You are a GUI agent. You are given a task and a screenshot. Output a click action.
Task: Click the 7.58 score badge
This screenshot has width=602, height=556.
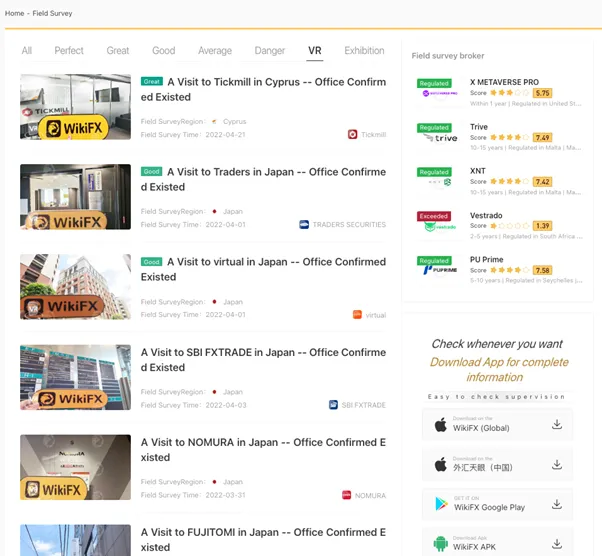tap(542, 270)
